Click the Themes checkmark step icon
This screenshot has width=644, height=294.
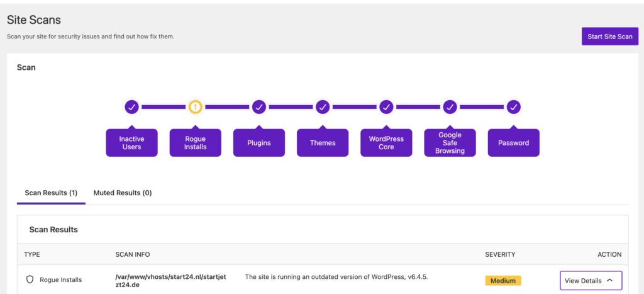323,107
